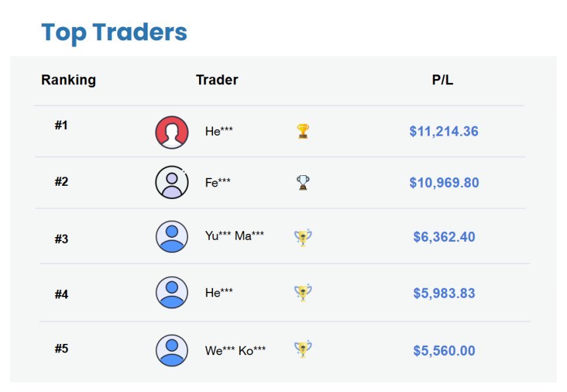This screenshot has height=392, width=567.
Task: Click the $5,560.00 profit value
Action: pyautogui.click(x=444, y=350)
